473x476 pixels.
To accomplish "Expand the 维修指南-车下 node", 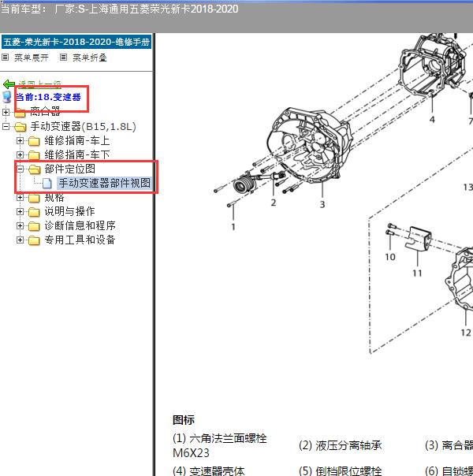I will pyautogui.click(x=20, y=154).
